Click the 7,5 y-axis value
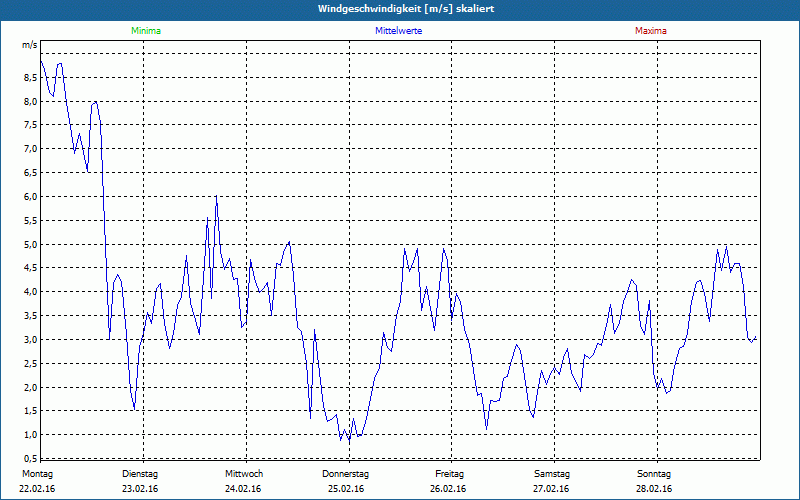 pyautogui.click(x=30, y=125)
